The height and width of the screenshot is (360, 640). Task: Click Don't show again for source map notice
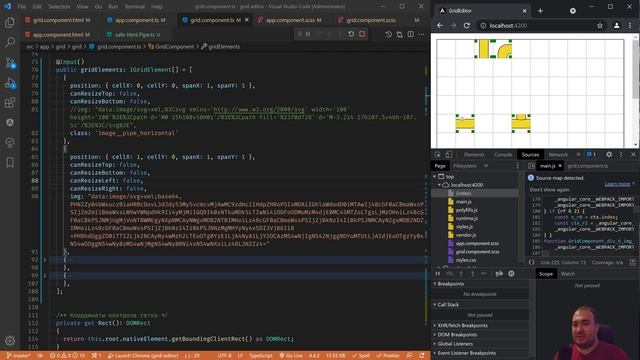[x=549, y=190]
